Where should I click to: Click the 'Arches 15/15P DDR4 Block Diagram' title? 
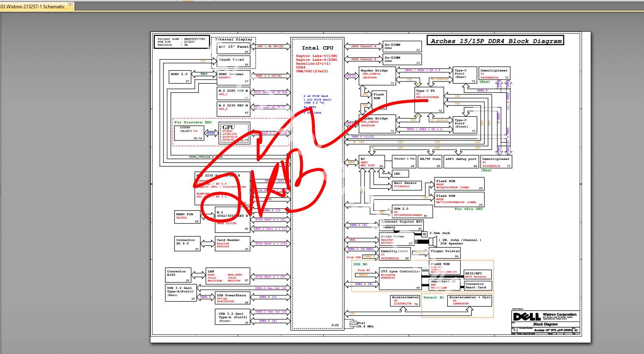[x=495, y=41]
